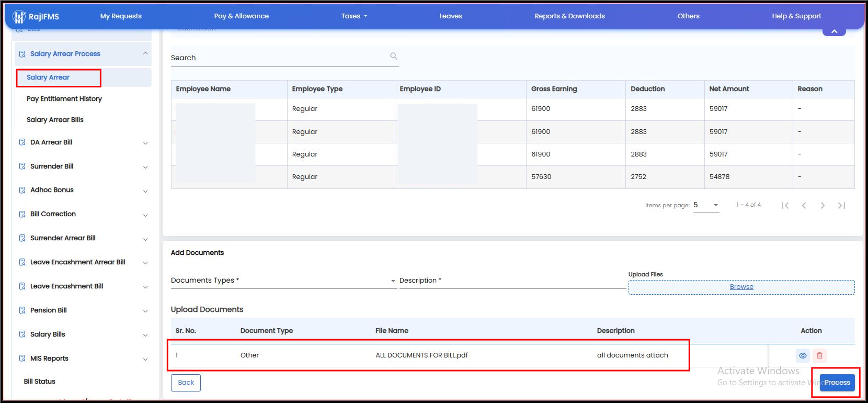Click the search magnifier icon
This screenshot has width=868, height=403.
pos(394,56)
